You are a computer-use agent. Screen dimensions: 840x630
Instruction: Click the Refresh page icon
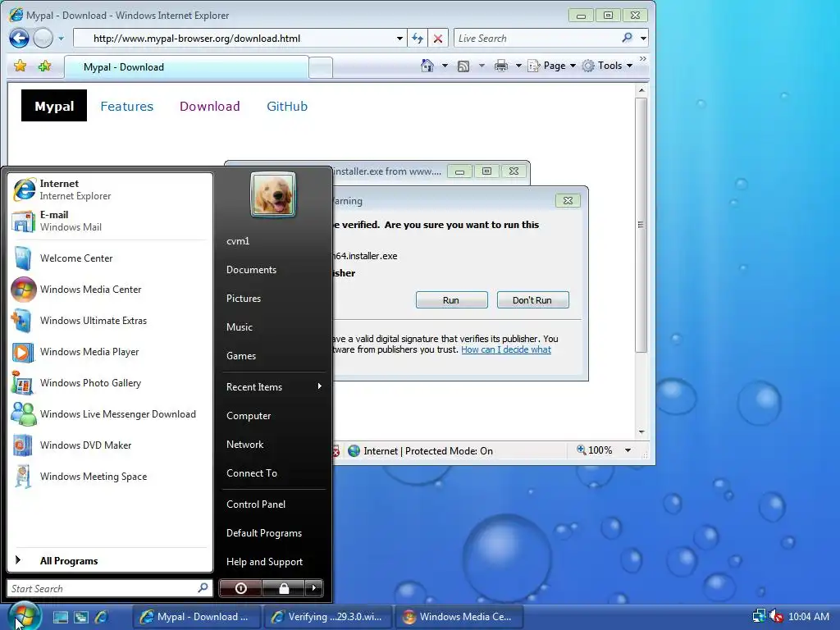pyautogui.click(x=418, y=38)
